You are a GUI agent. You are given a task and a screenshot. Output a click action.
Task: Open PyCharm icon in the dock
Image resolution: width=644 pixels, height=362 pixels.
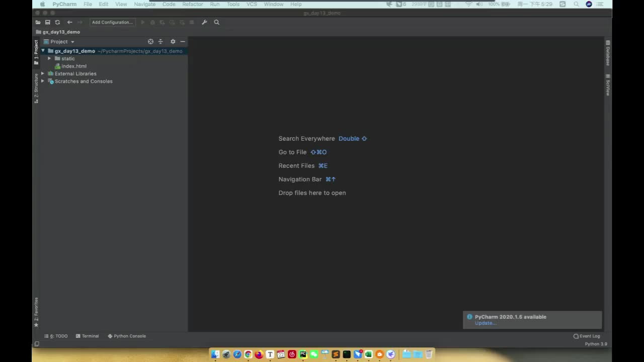click(x=303, y=354)
